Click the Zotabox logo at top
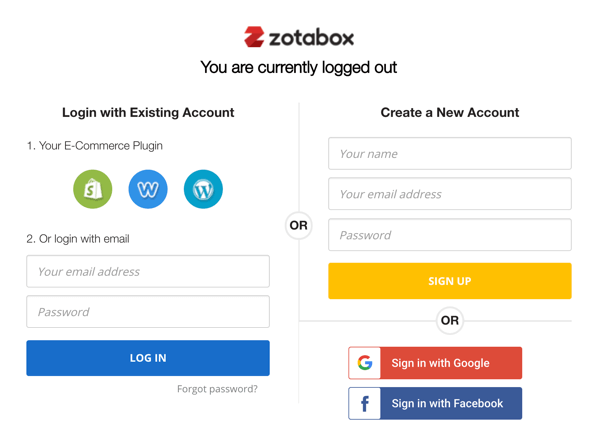 (x=299, y=37)
